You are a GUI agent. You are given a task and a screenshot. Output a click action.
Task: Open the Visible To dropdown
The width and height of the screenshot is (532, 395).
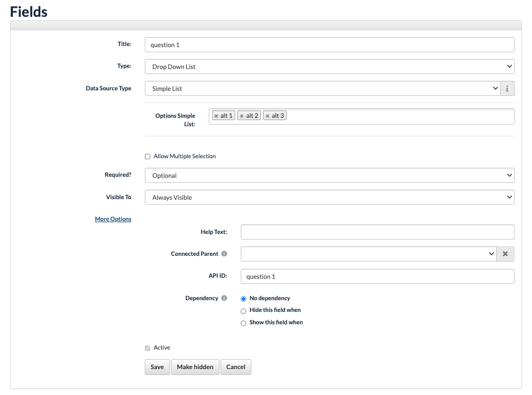[329, 197]
